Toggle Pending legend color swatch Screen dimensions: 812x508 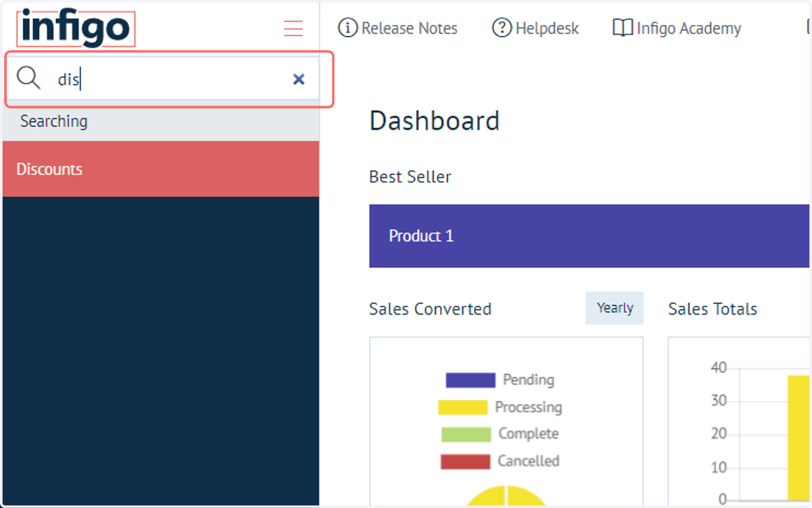pyautogui.click(x=470, y=380)
